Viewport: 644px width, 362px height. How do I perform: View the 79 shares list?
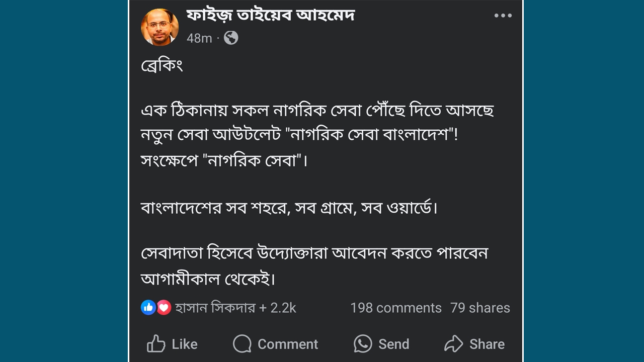point(480,308)
